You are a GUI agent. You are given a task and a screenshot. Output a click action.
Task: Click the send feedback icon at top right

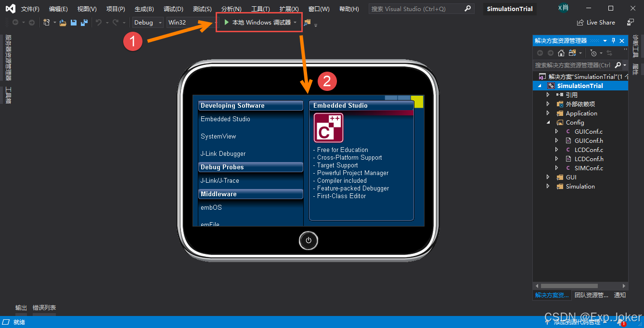[631, 23]
